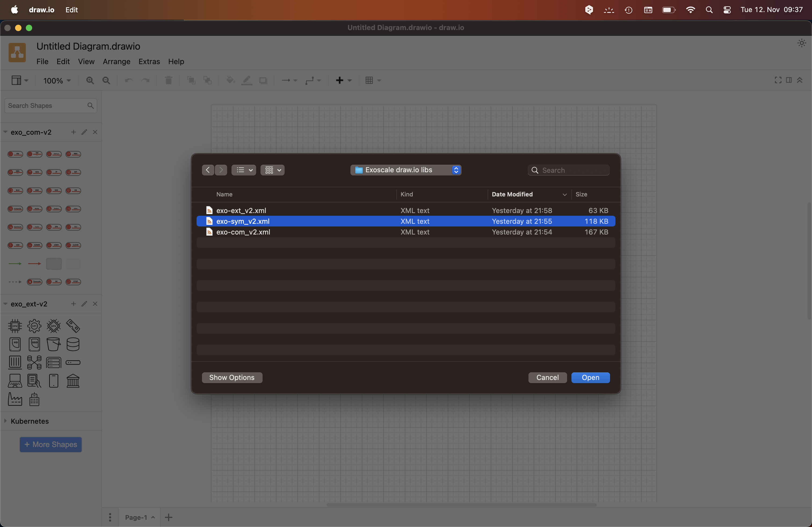This screenshot has height=527, width=812.
Task: Open the View menu
Action: [86, 61]
